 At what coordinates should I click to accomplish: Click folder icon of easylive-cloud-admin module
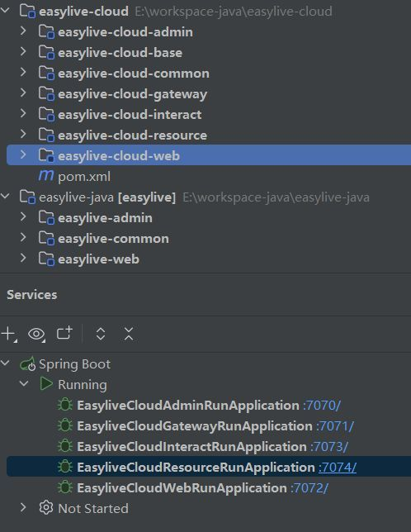(x=46, y=32)
